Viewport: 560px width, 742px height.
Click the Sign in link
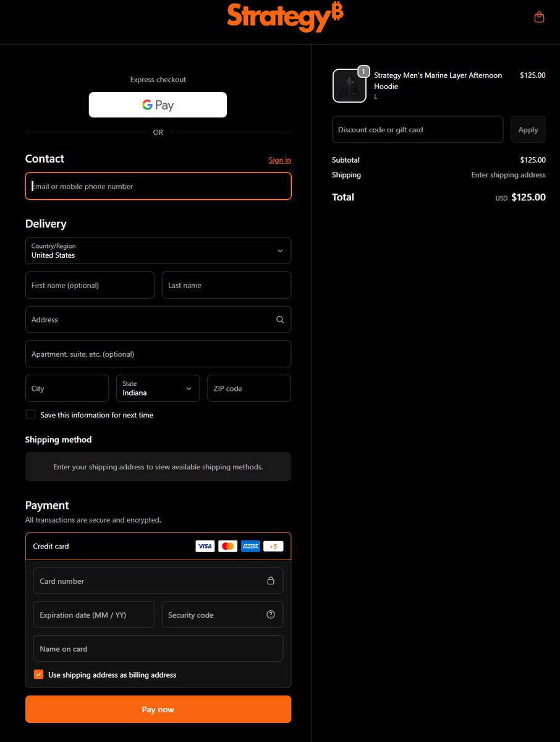coord(279,160)
